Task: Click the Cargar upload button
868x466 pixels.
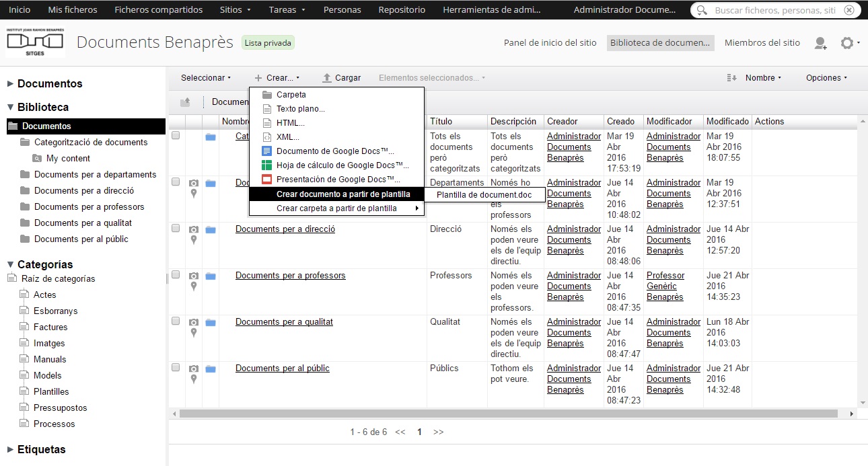Action: 342,78
